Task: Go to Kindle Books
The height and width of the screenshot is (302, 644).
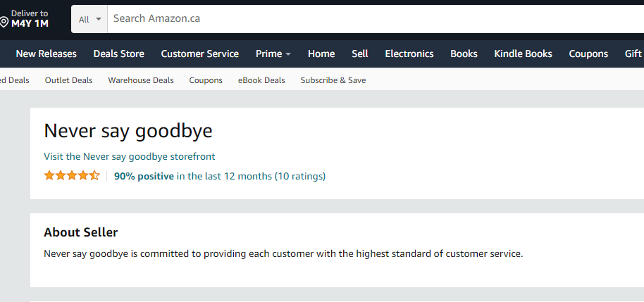Action: (x=523, y=54)
